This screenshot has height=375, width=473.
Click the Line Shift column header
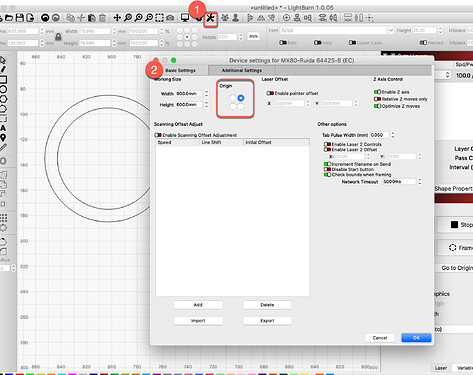pyautogui.click(x=221, y=142)
